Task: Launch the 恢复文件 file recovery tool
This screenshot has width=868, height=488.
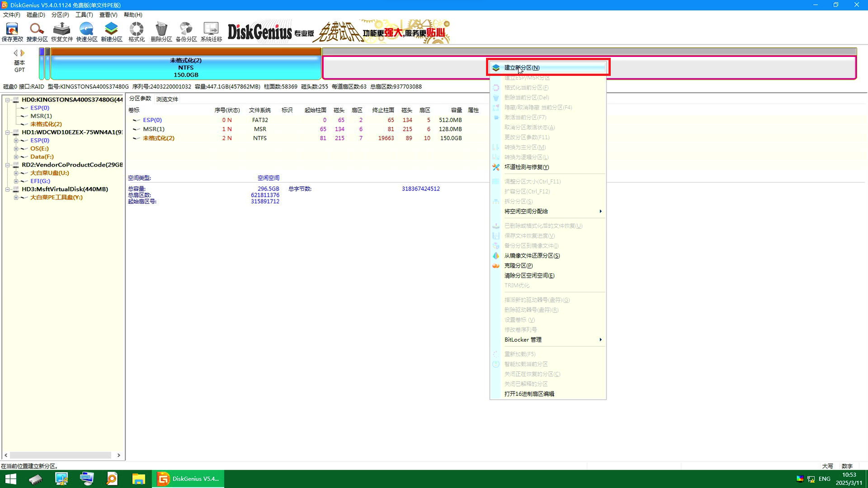Action: pyautogui.click(x=62, y=32)
